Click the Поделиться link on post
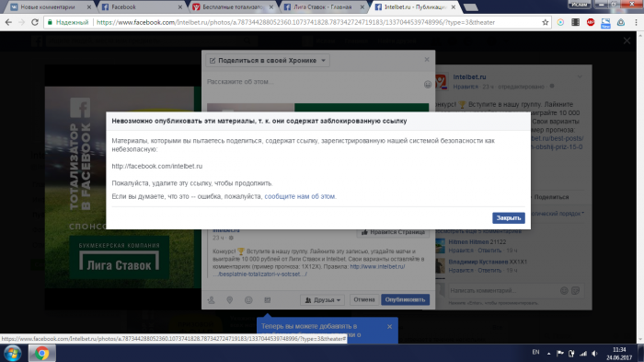644x362 pixels. pos(551,197)
